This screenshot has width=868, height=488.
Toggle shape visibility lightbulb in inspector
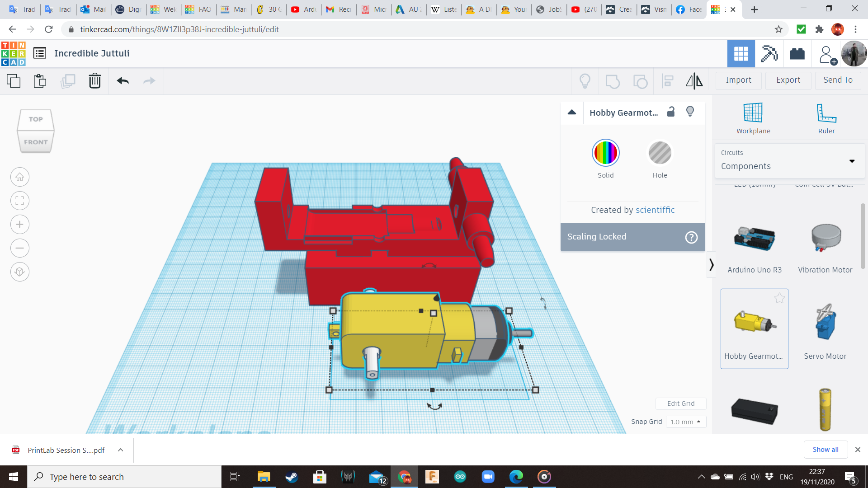(690, 112)
